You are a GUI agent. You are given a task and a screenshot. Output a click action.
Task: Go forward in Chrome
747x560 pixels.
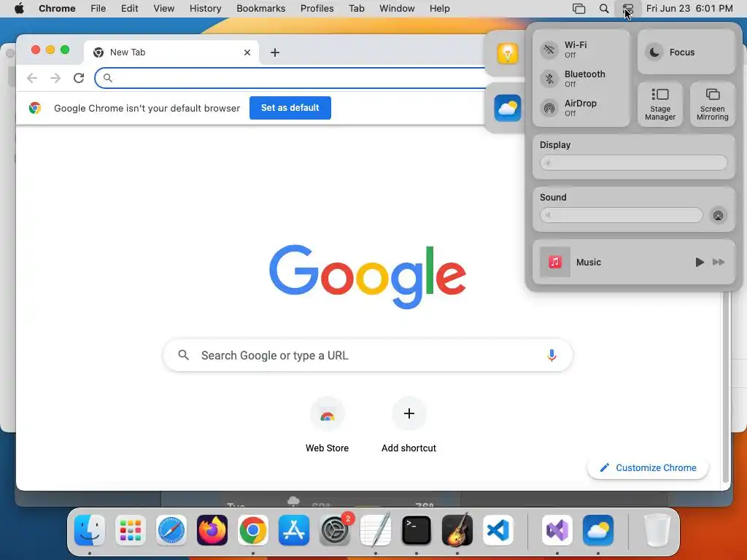click(x=55, y=78)
